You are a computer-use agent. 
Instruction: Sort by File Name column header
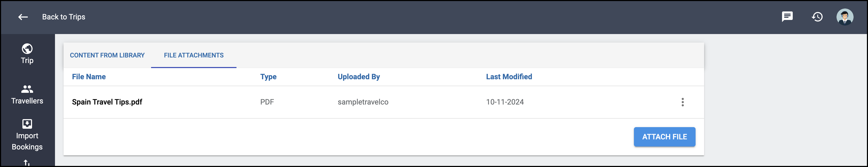click(x=89, y=77)
